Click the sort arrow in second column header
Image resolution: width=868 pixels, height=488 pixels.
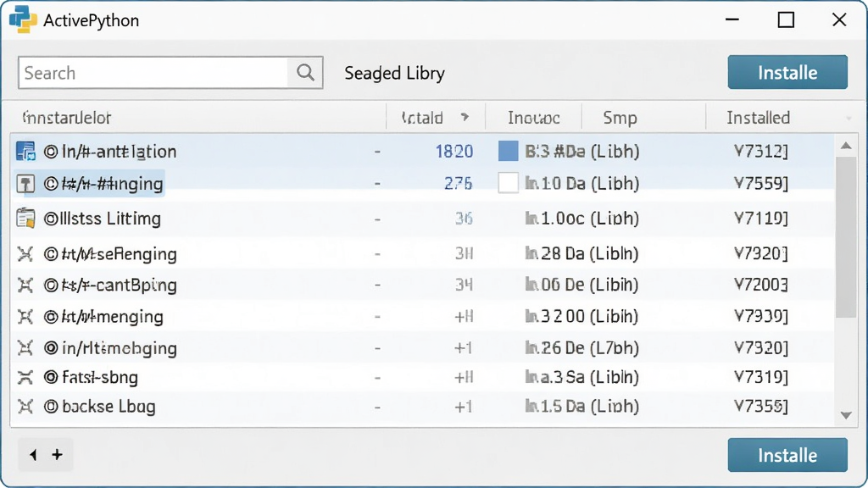pos(465,117)
